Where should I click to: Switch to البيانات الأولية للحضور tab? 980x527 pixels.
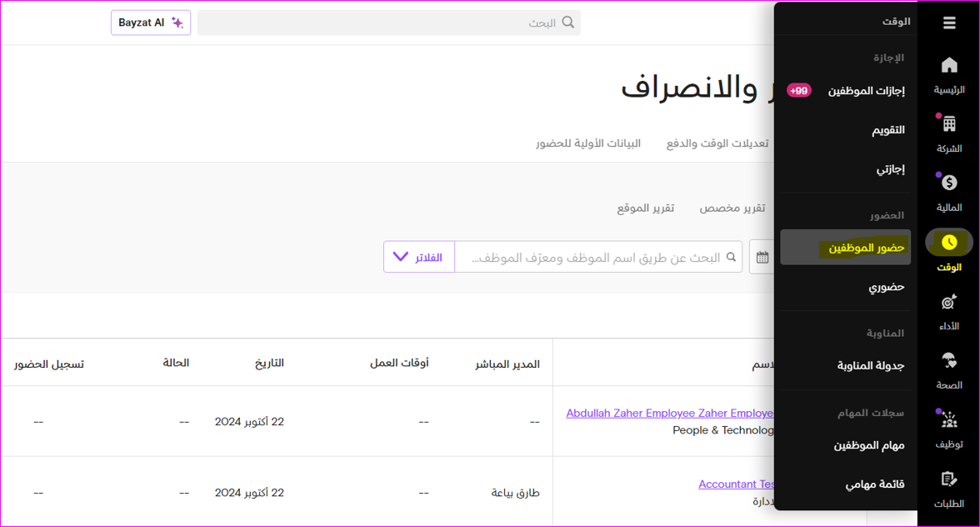point(588,143)
